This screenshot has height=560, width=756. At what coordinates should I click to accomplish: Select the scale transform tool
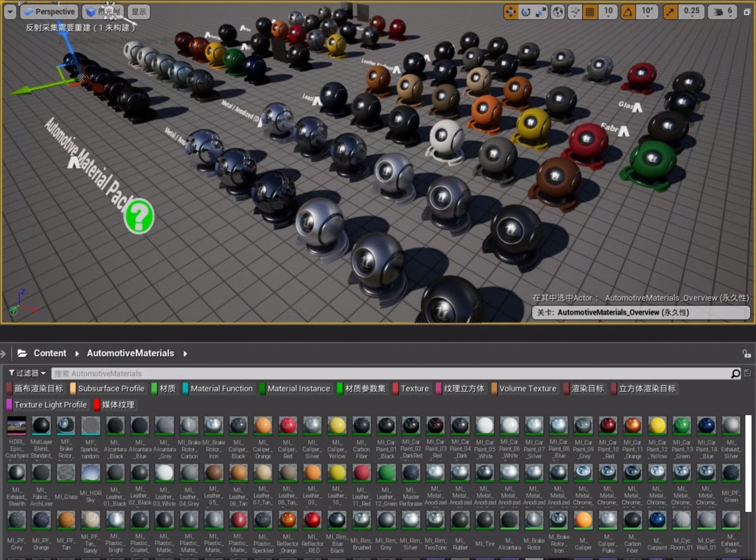(x=541, y=12)
